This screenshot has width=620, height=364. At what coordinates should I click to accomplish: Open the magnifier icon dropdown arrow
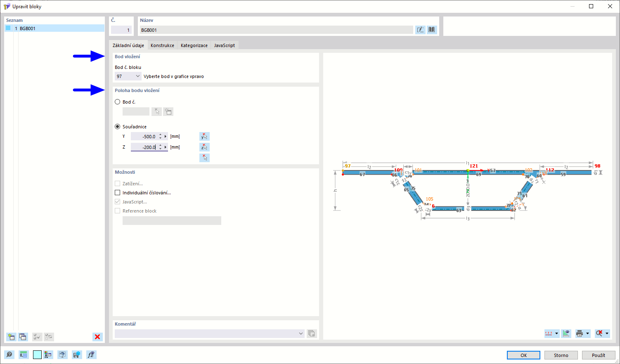607,333
